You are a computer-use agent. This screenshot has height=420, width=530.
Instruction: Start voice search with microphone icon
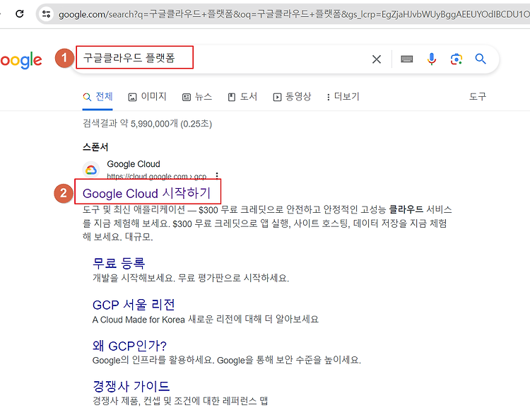431,59
